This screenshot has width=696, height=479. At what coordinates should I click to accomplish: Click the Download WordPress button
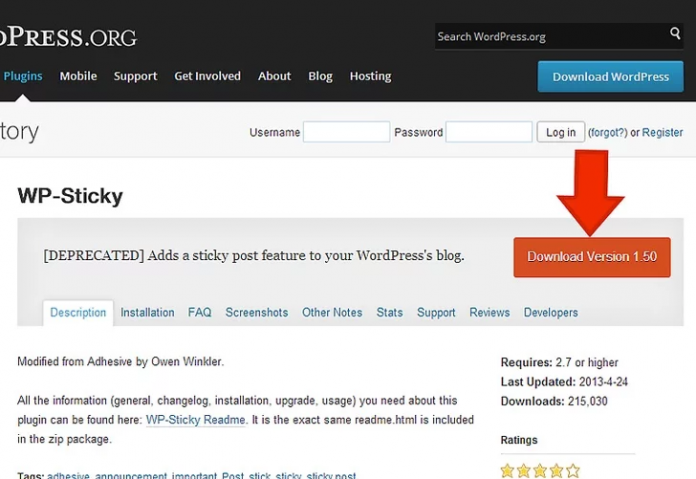[x=610, y=77]
